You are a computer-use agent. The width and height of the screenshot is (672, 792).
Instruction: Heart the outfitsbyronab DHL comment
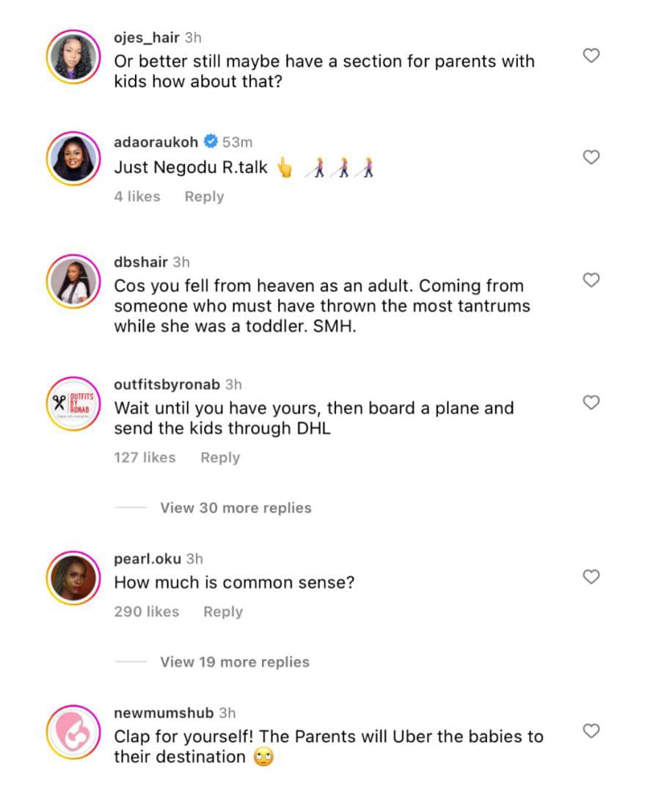[591, 402]
